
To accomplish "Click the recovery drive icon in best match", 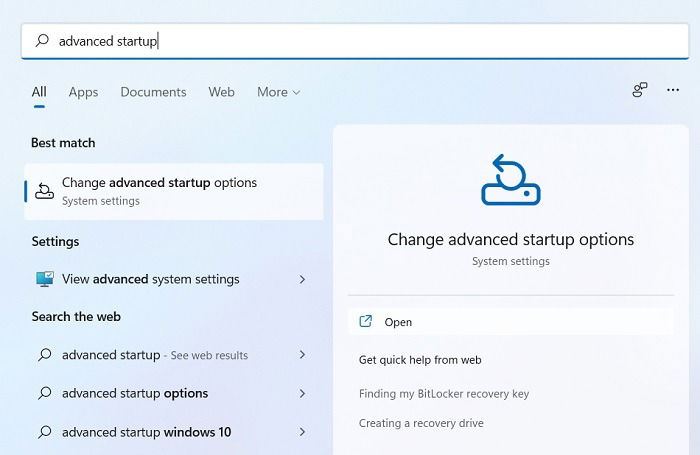I will pos(45,191).
